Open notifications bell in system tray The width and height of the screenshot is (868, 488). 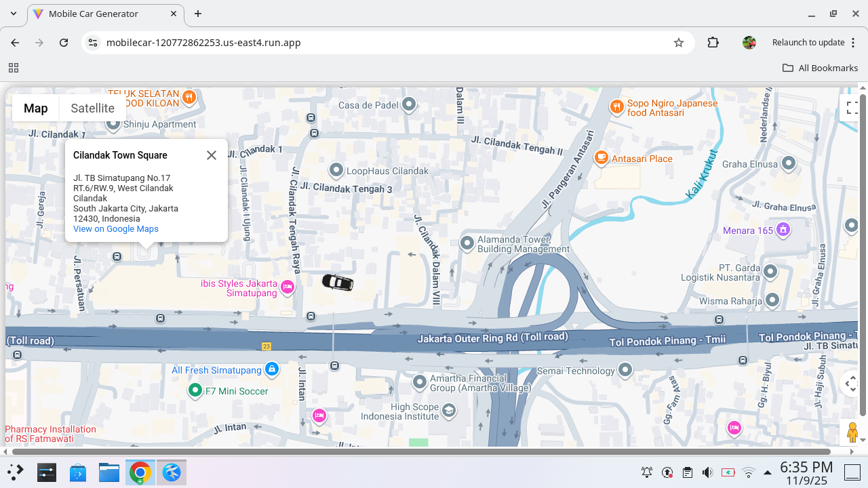[x=647, y=472]
